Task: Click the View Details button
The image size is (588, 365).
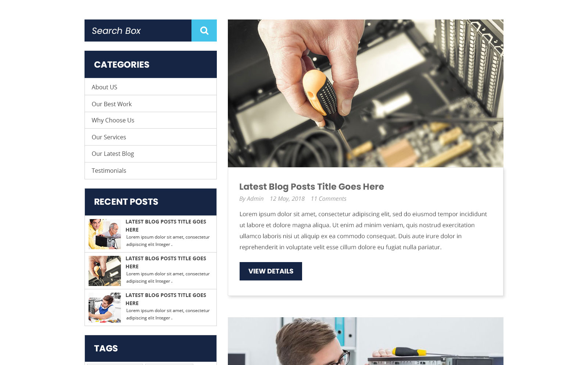Action: pyautogui.click(x=271, y=271)
